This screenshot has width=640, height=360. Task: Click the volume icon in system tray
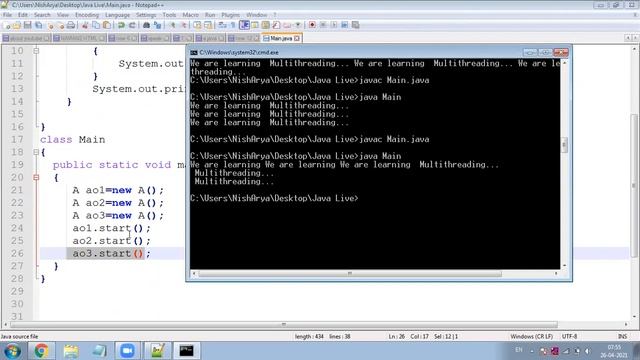(587, 351)
